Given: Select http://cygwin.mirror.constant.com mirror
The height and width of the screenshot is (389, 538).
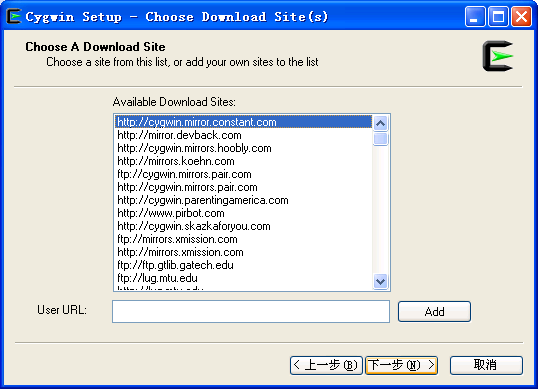Looking at the screenshot, I should tap(244, 122).
